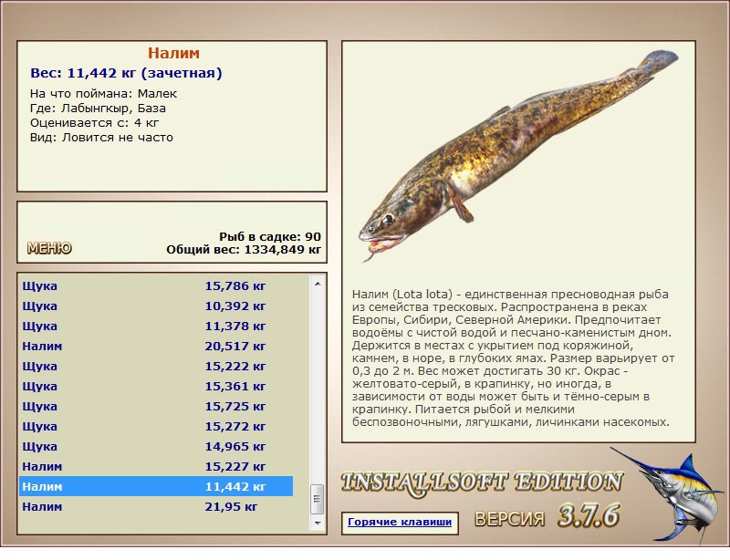Select Щука 15,361 кг entry
This screenshot has height=560, width=730.
tap(155, 386)
